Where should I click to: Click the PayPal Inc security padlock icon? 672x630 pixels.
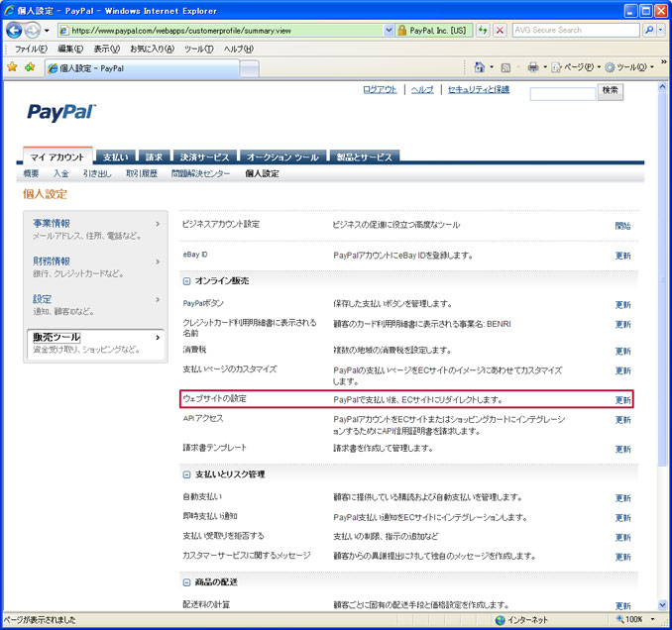click(x=402, y=31)
